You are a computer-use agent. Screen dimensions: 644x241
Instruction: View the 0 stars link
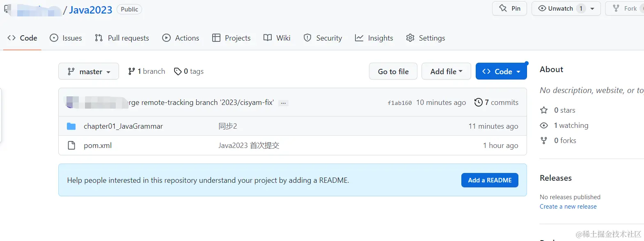point(564,110)
